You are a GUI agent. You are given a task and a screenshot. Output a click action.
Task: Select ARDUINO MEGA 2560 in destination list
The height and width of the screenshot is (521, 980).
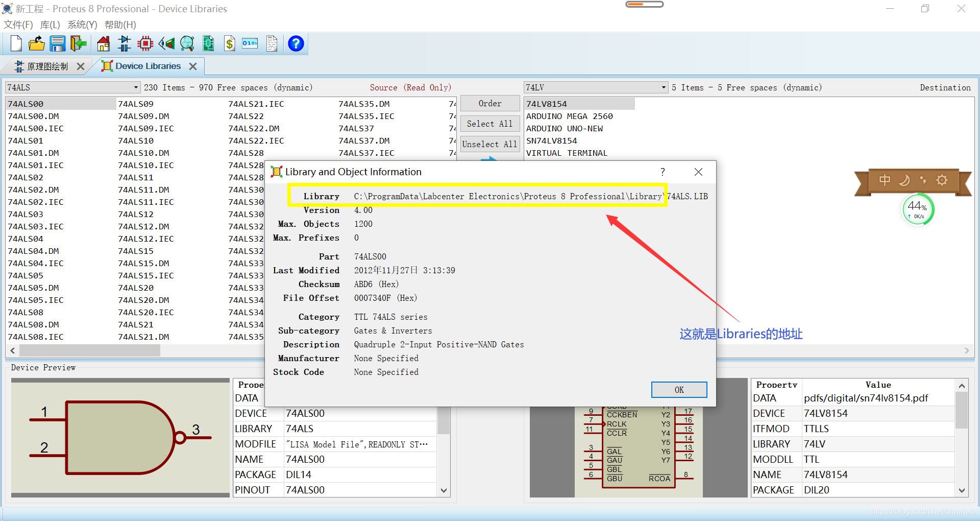click(570, 116)
